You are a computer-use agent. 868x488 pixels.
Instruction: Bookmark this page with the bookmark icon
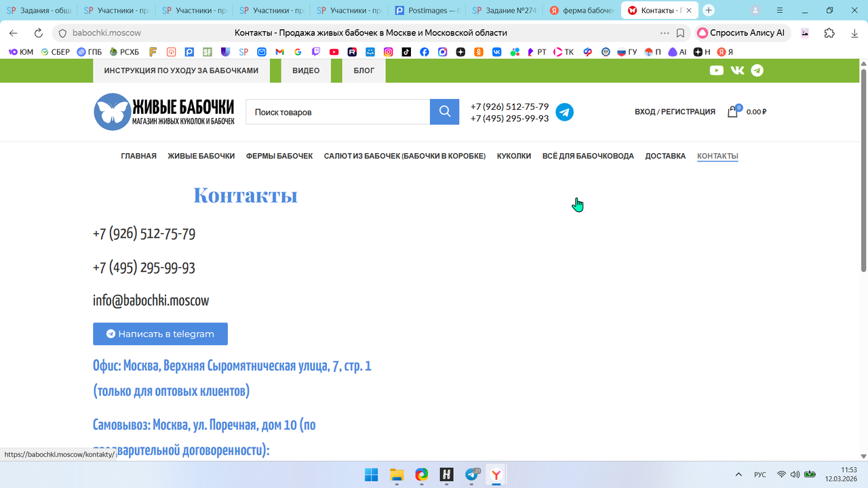680,33
